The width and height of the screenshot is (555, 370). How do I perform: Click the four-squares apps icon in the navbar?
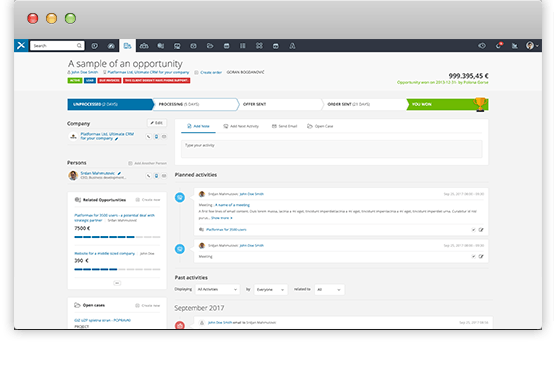tap(259, 46)
